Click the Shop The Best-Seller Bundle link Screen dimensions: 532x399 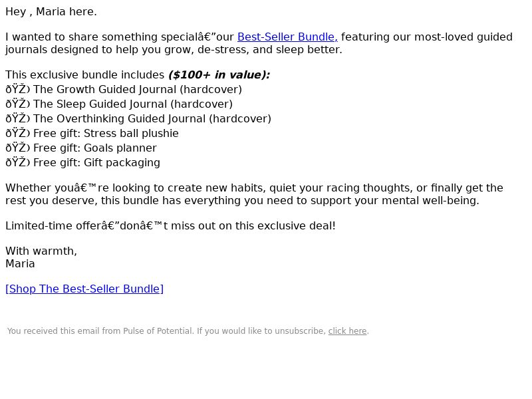84,289
